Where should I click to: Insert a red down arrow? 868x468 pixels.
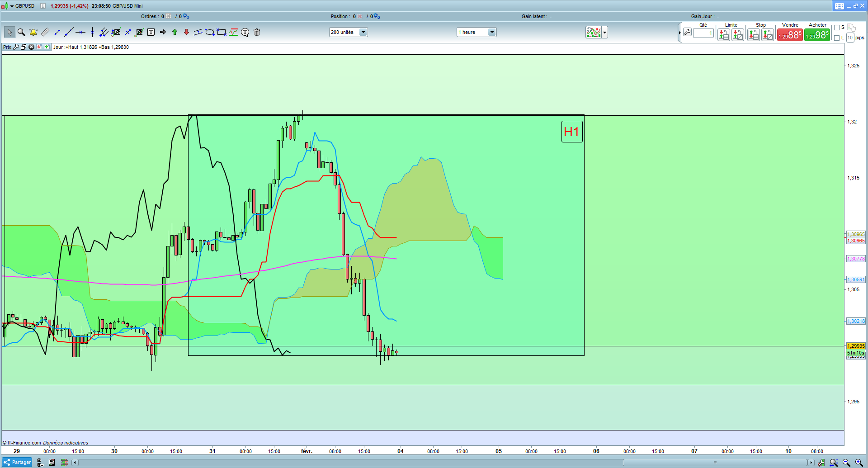(x=186, y=32)
